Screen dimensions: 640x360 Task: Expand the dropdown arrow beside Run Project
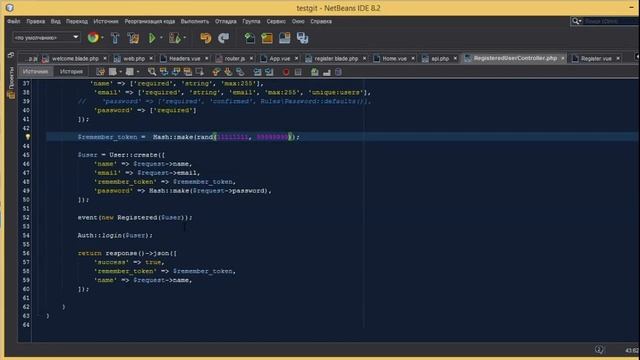click(161, 38)
